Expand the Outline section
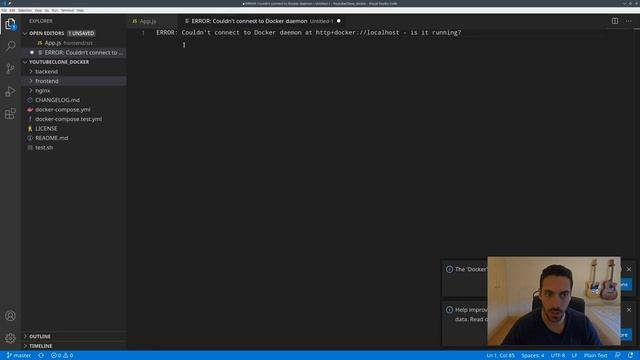 73,336
